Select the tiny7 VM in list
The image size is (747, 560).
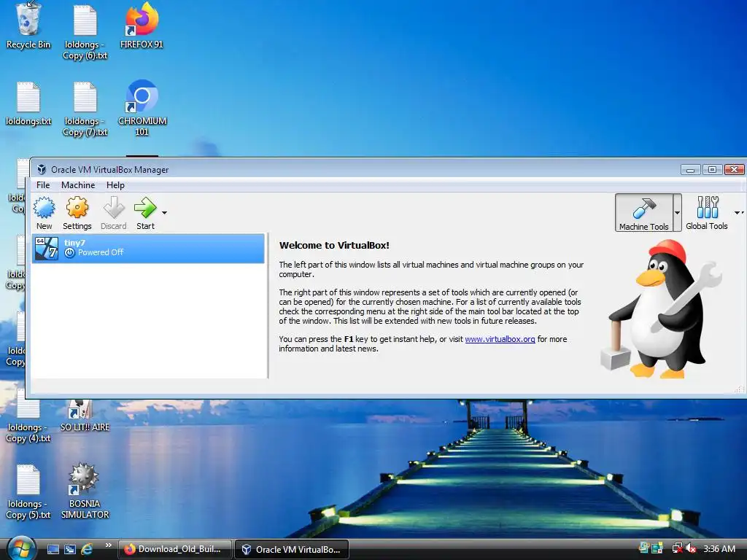click(x=148, y=248)
